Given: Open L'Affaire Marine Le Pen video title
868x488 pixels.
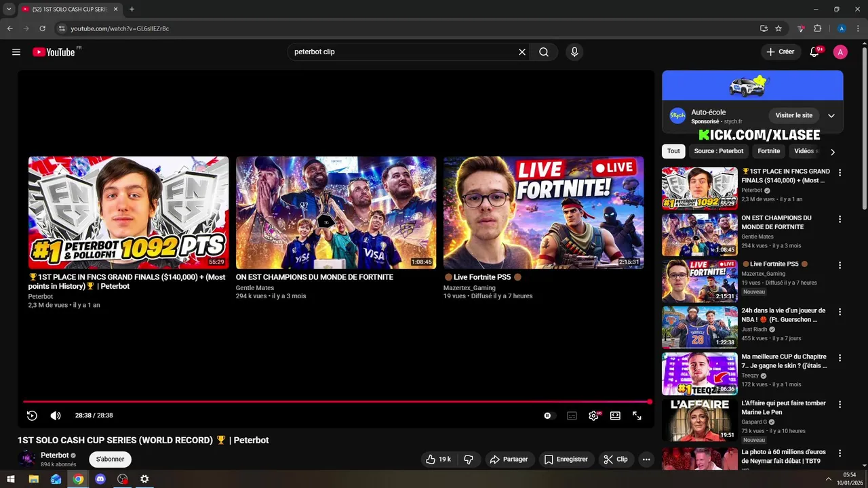Looking at the screenshot, I should point(783,407).
